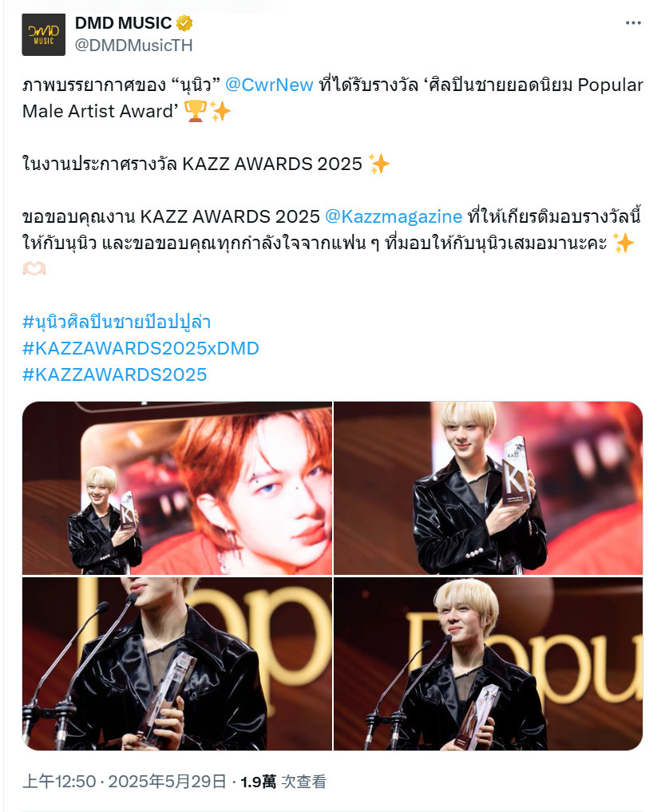The height and width of the screenshot is (812, 657).
Task: Open the DMD MUSIC display name
Action: (x=123, y=23)
